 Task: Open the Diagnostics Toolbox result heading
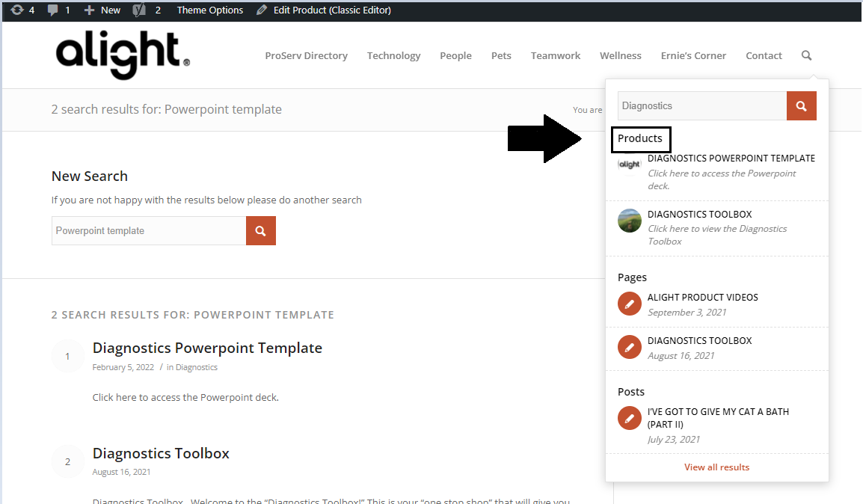pyautogui.click(x=161, y=453)
